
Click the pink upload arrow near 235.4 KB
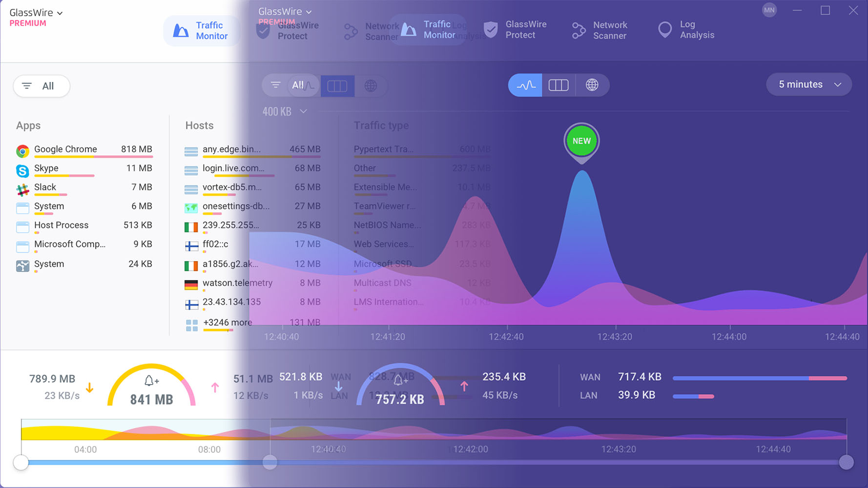(x=464, y=386)
